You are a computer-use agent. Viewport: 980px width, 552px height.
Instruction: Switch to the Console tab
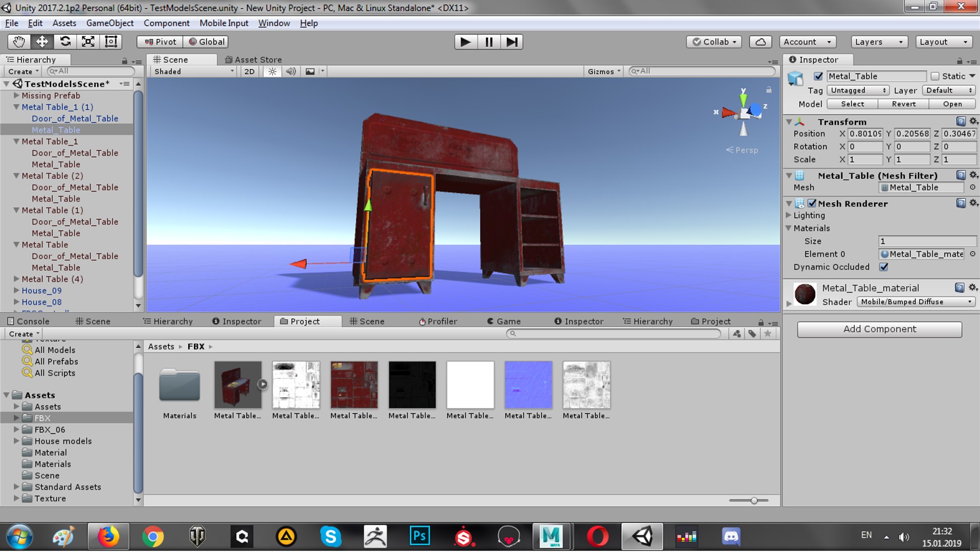[x=28, y=321]
